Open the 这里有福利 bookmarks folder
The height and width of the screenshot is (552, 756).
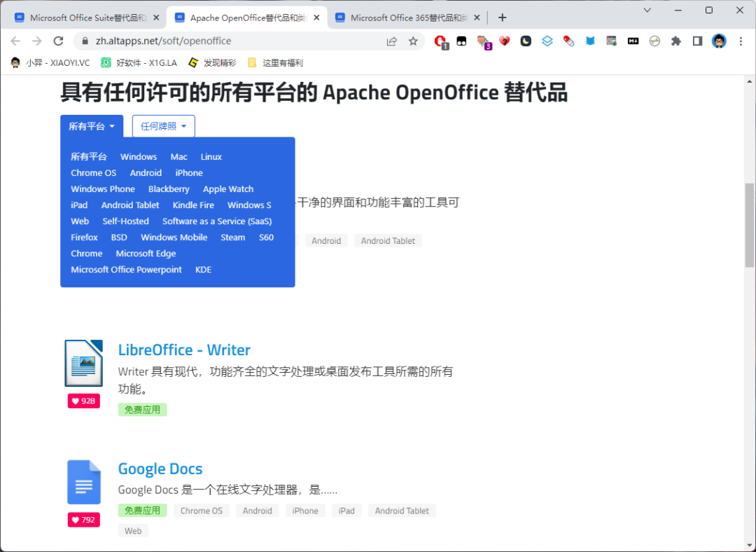[275, 63]
